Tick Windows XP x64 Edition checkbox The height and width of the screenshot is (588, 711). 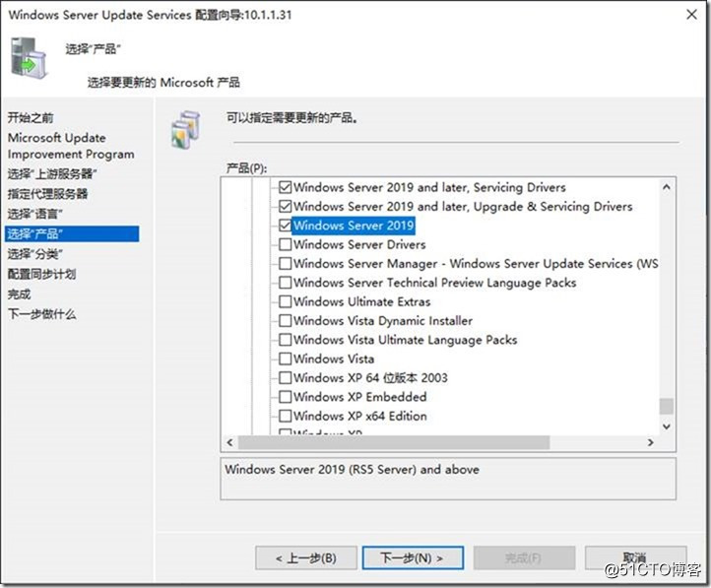point(285,416)
